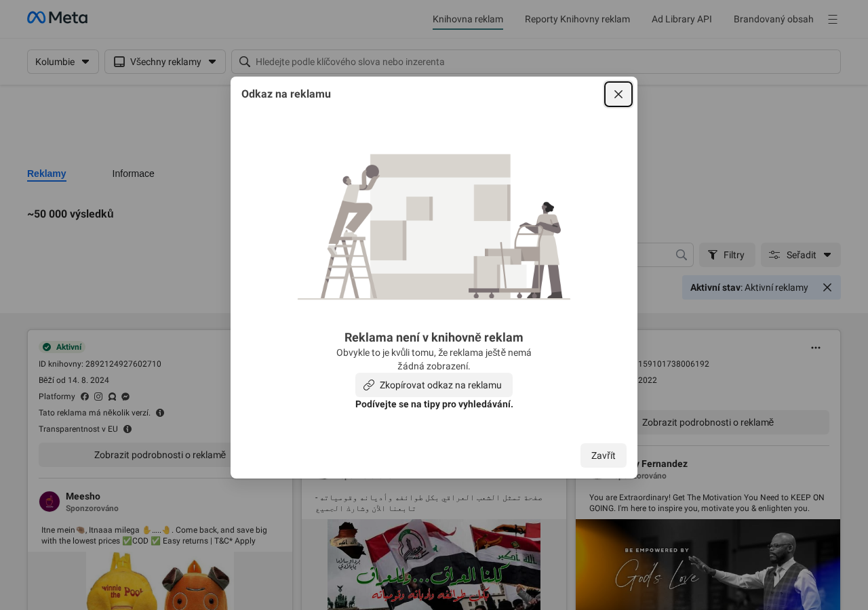
Task: Open the Filtry filter button
Action: 726,255
